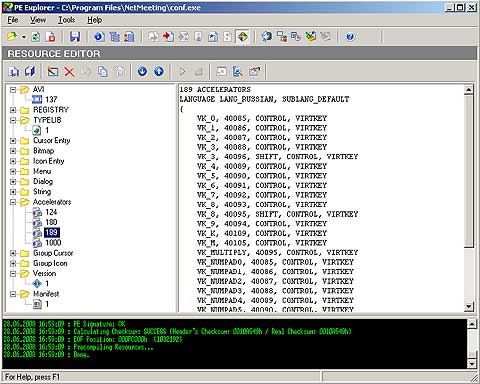Screen dimensions: 480x384
Task: Click scroll down arrow of log pane
Action: coord(472,364)
